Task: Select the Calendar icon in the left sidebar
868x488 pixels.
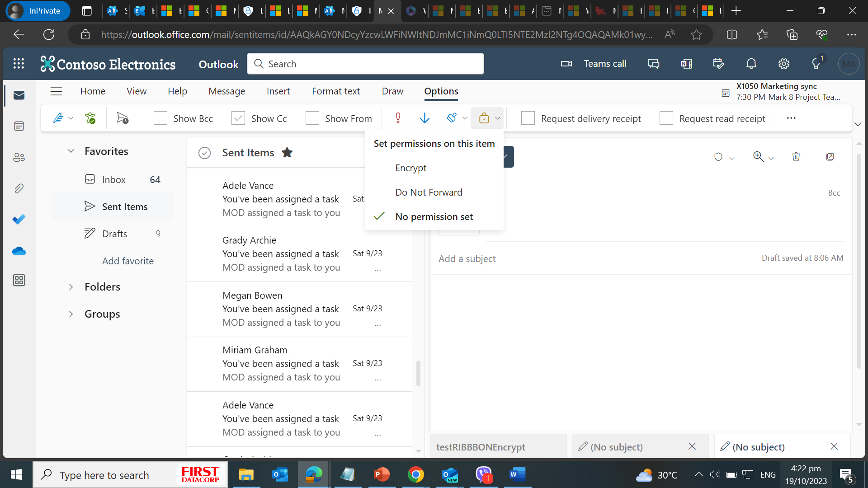Action: (x=19, y=126)
